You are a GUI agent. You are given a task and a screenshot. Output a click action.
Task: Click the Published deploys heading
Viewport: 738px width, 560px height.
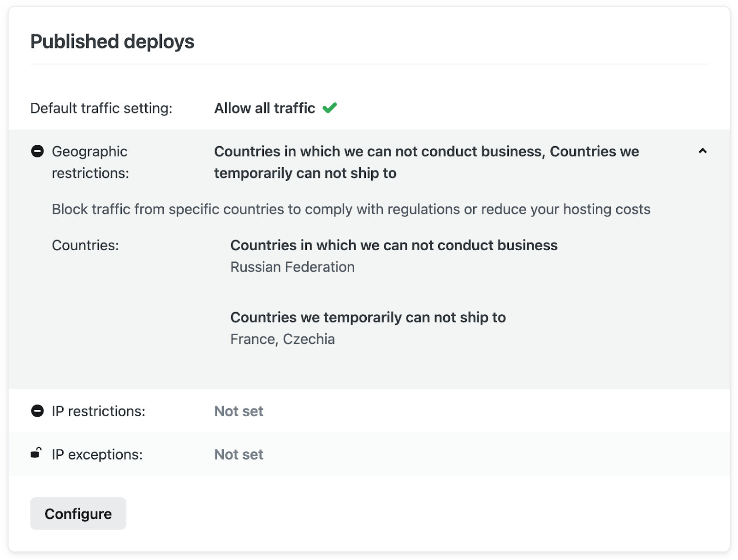tap(112, 41)
